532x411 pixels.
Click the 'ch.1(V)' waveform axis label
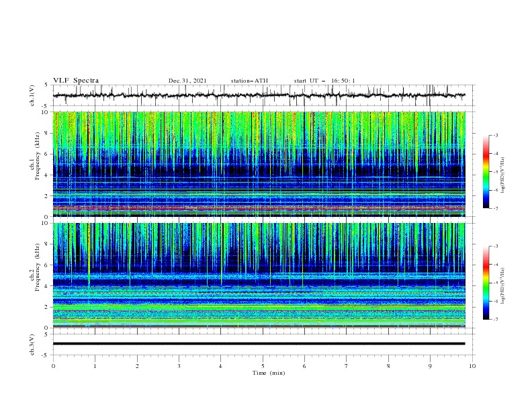(x=32, y=95)
